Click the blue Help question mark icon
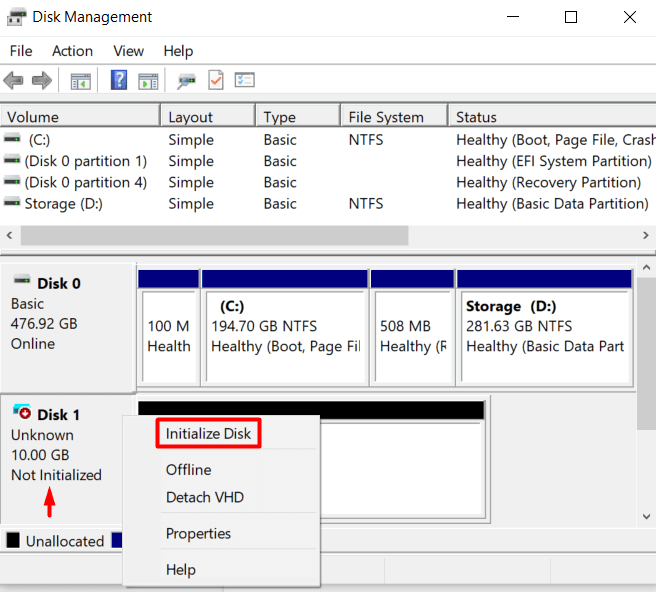 coord(119,81)
